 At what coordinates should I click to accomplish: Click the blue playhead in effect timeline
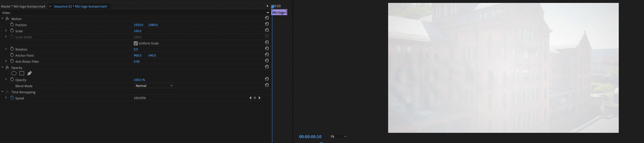[273, 7]
